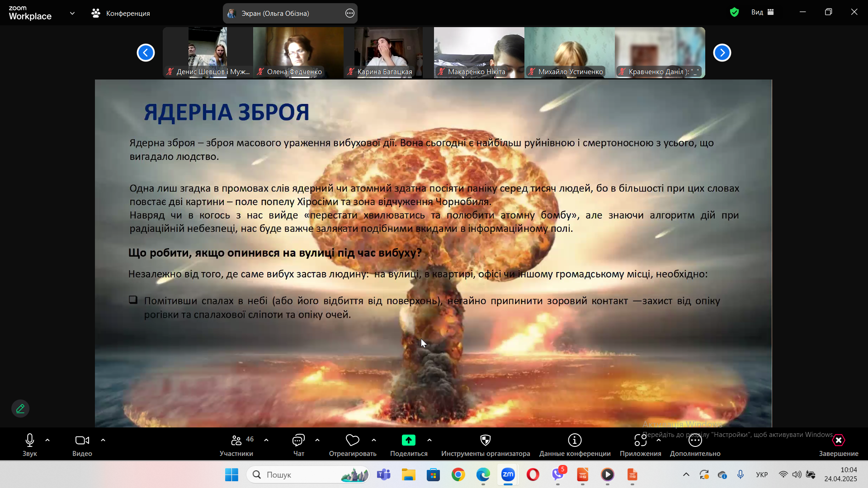Image resolution: width=868 pixels, height=488 pixels.
Task: Expand reactions options arrow
Action: coord(374,440)
